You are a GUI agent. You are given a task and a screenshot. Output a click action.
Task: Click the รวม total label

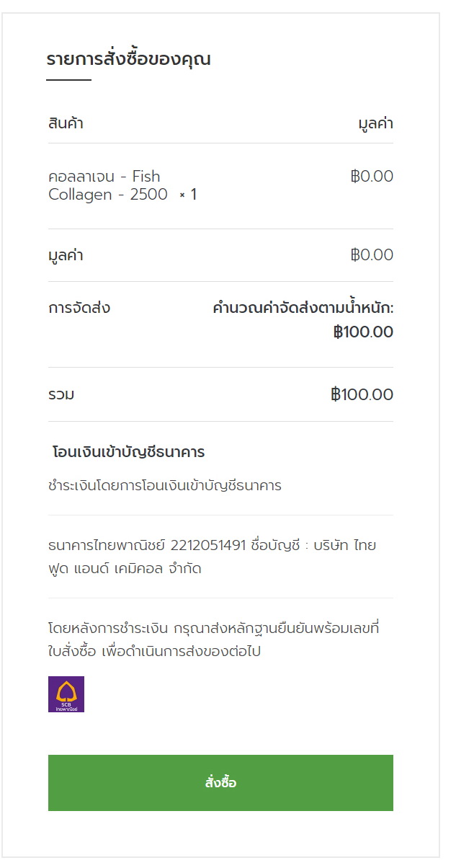tap(61, 395)
